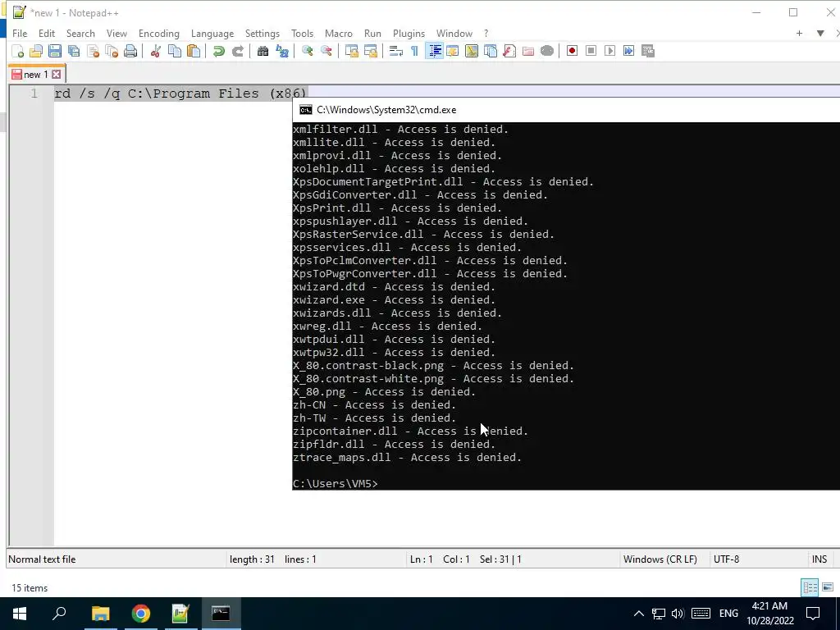Click the user defined language icon
Viewport: 840px width, 630px height.
pos(453,51)
